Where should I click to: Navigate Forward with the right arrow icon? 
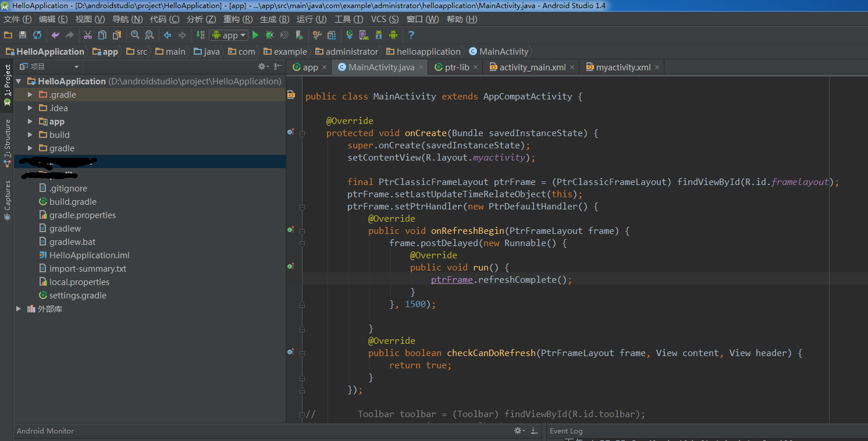[182, 35]
